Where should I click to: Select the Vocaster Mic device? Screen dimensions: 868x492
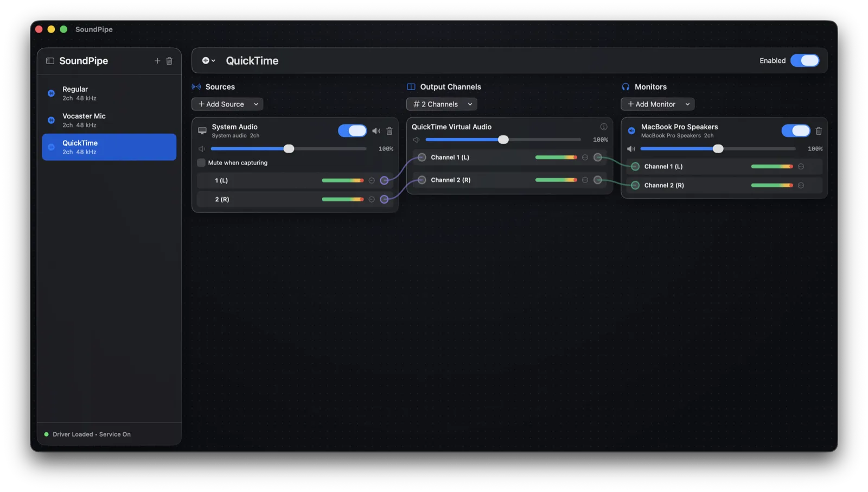[109, 120]
